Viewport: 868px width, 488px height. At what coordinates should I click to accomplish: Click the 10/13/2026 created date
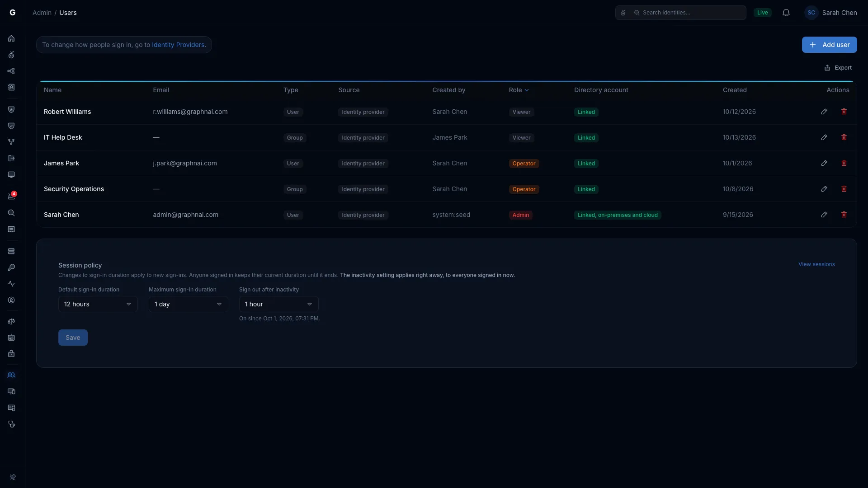point(739,137)
